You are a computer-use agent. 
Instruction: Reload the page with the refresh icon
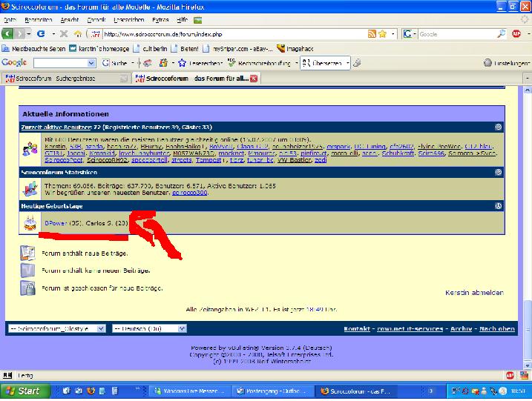click(41, 34)
